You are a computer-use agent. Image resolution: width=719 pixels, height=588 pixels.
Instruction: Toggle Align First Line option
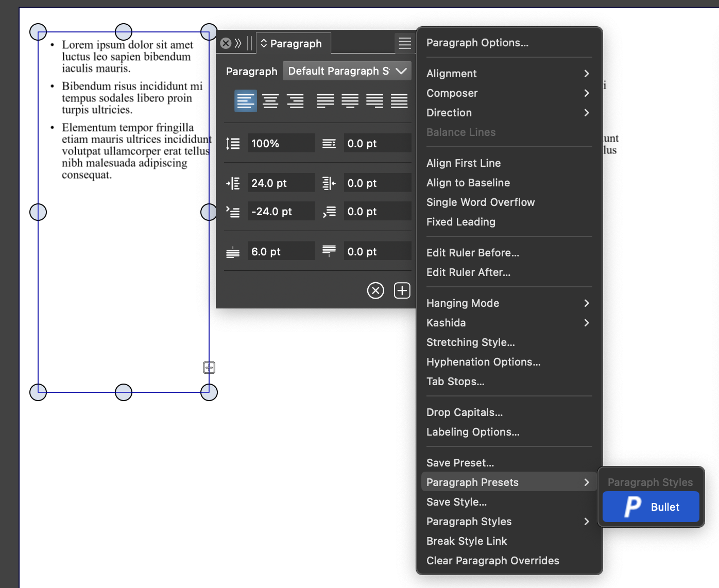(463, 163)
